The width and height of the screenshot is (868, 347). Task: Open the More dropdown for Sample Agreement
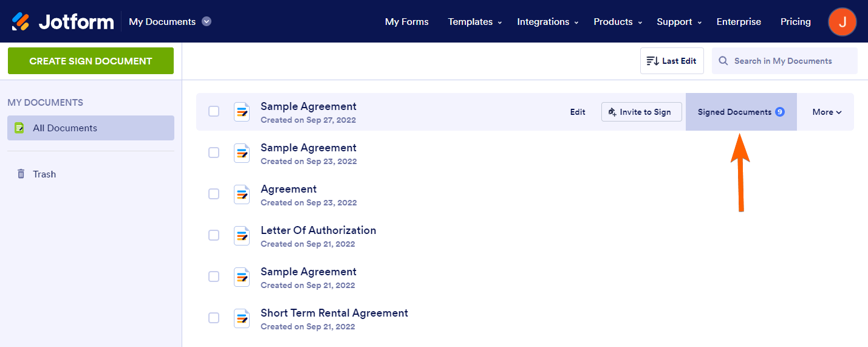click(827, 112)
